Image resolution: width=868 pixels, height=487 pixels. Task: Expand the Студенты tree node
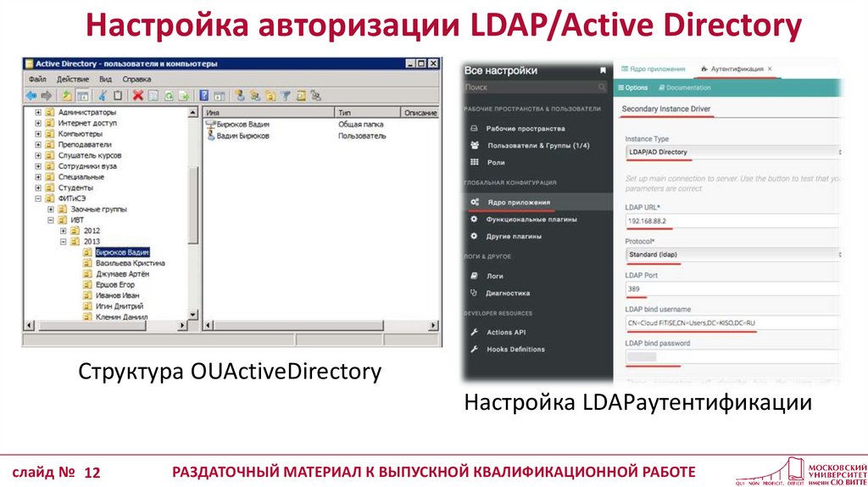point(38,188)
